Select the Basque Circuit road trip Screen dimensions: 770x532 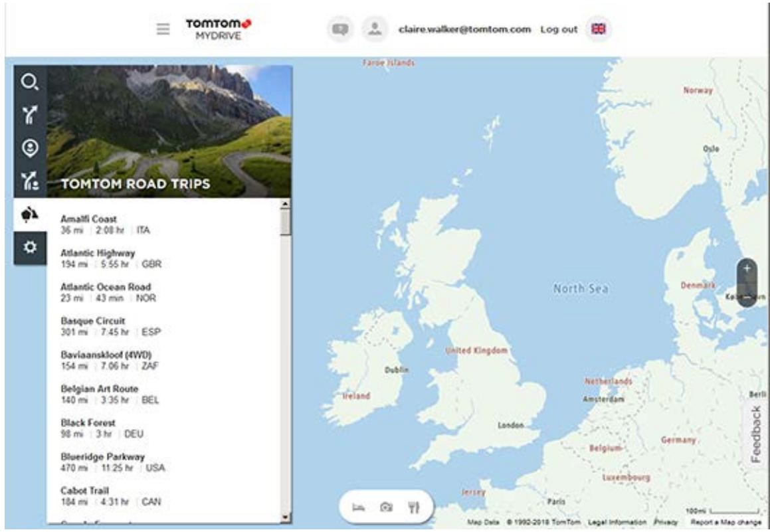click(x=163, y=326)
